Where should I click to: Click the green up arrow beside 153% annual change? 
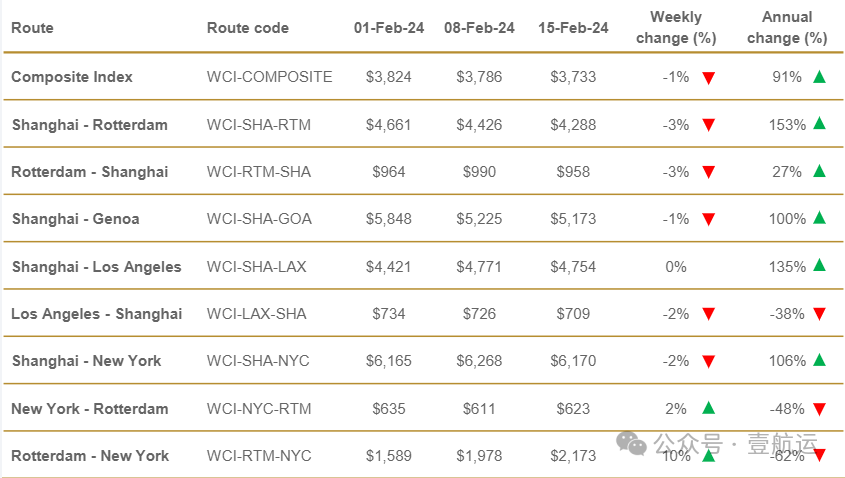819,123
